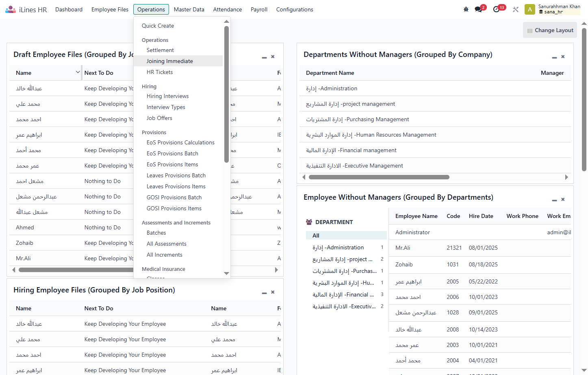Minimize Departments Without Managers panel
The image size is (588, 375).
tap(554, 57)
